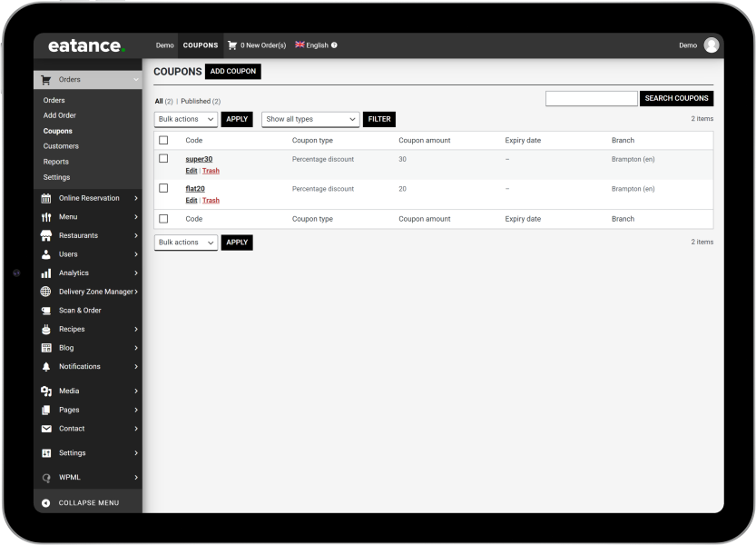Click the Collapse Menu arrow icon

[x=45, y=503]
